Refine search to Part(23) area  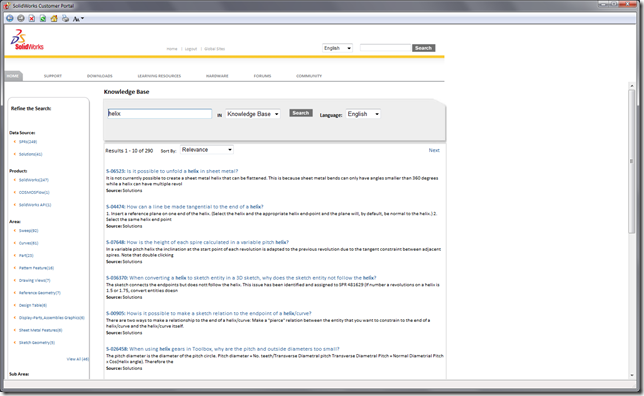pos(26,256)
